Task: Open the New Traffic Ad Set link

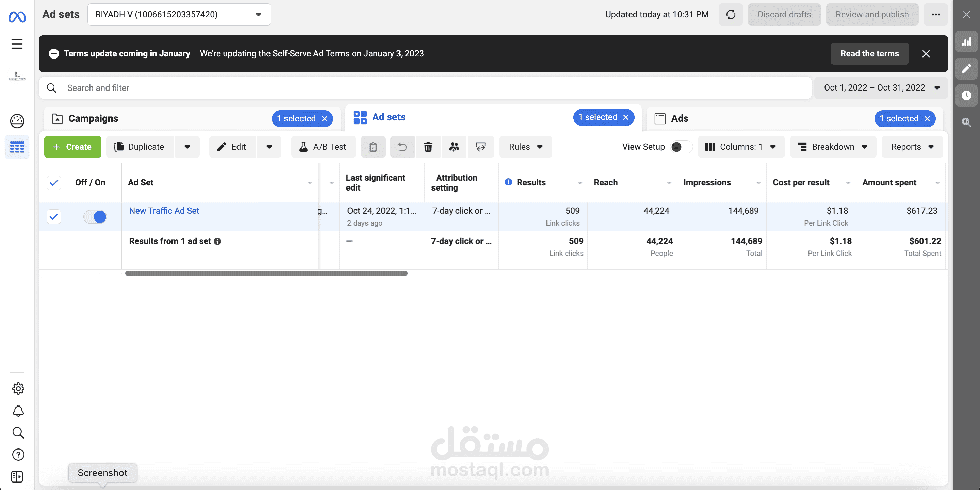Action: (164, 211)
